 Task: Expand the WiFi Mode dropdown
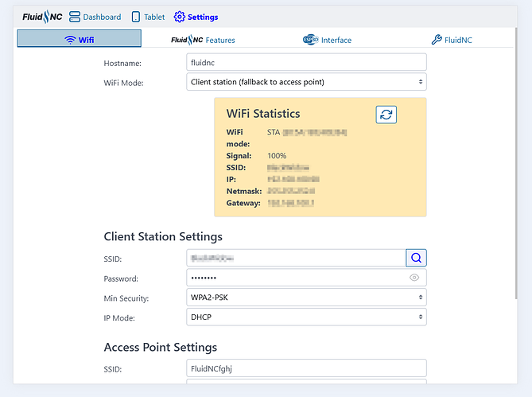(x=306, y=82)
